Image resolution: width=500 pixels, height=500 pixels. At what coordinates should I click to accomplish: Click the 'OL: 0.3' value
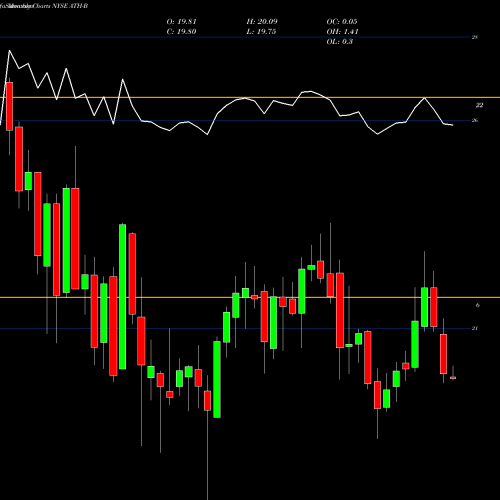340,42
